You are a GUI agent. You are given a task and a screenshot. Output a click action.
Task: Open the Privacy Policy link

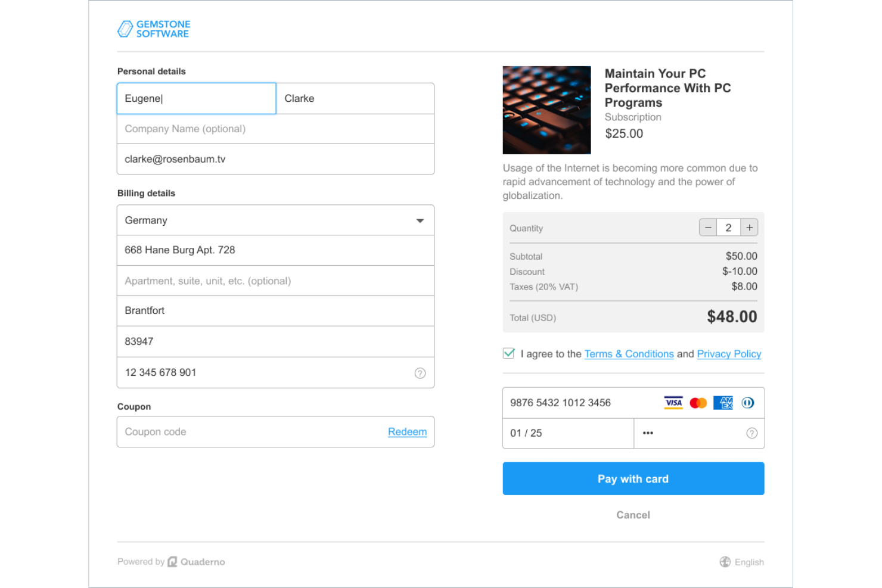(x=729, y=354)
